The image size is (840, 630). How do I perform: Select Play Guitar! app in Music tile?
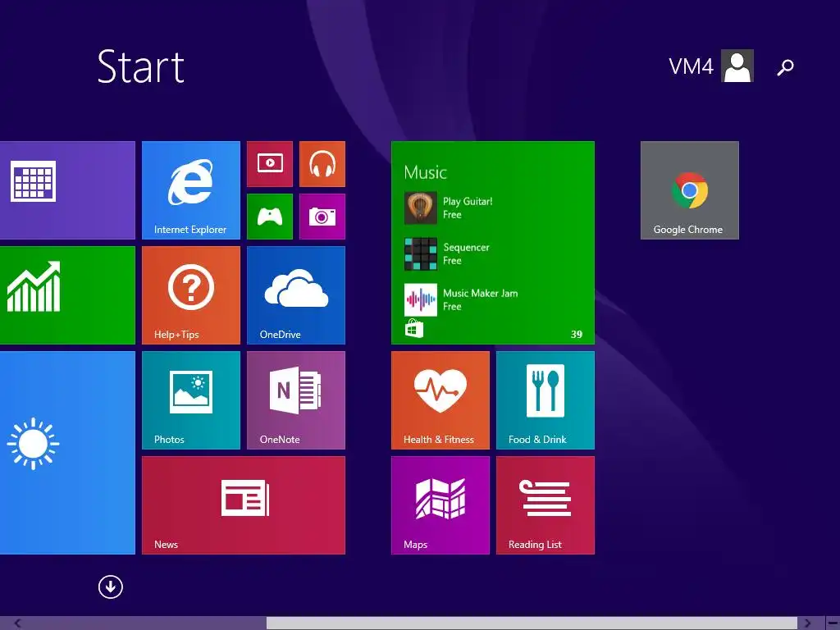click(x=449, y=208)
